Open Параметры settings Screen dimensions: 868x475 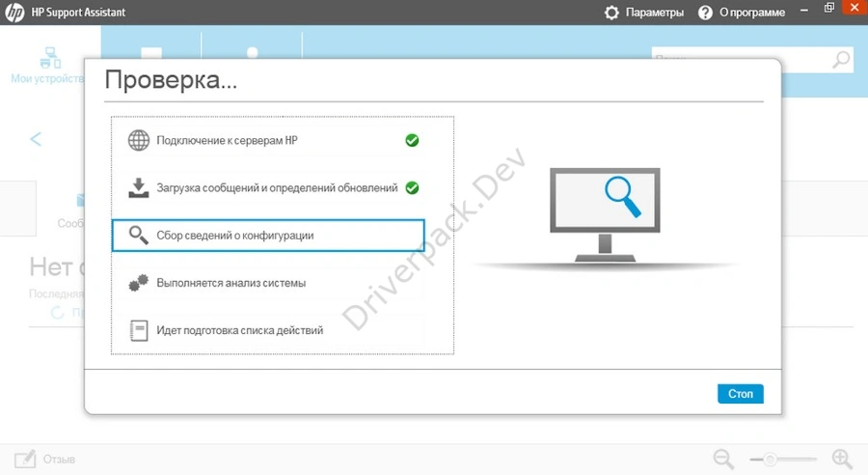coord(644,13)
